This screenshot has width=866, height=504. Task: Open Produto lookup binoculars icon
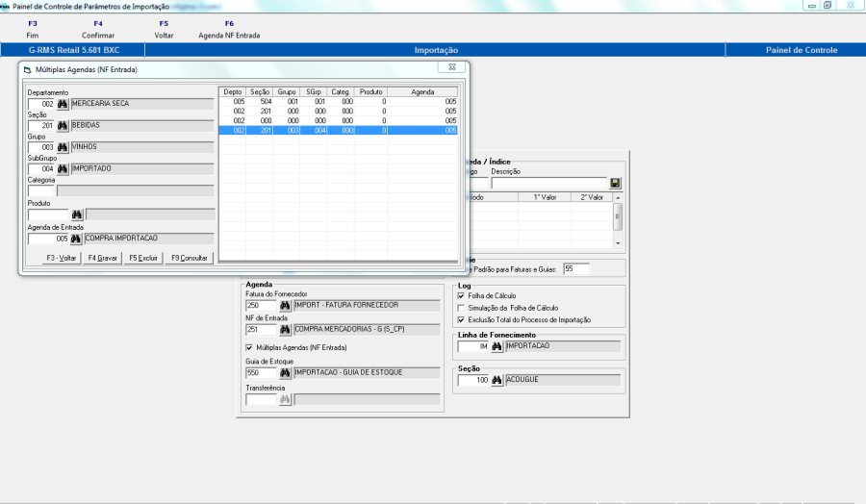77,214
